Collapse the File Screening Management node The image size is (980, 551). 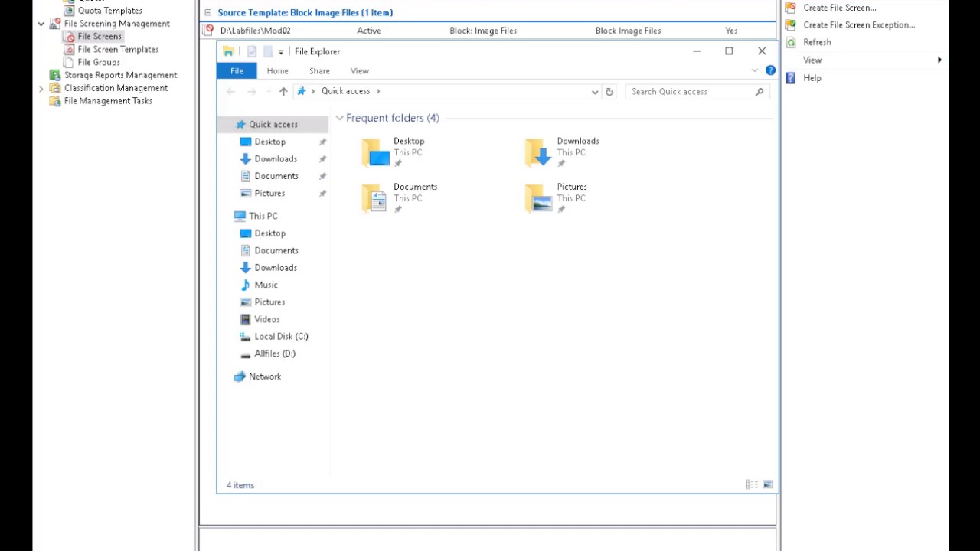pos(41,24)
